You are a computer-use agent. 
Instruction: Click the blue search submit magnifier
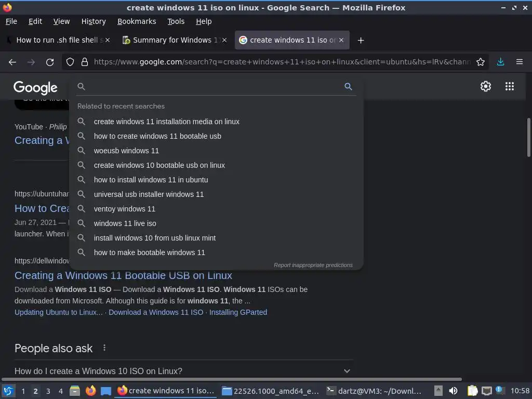[x=348, y=87]
